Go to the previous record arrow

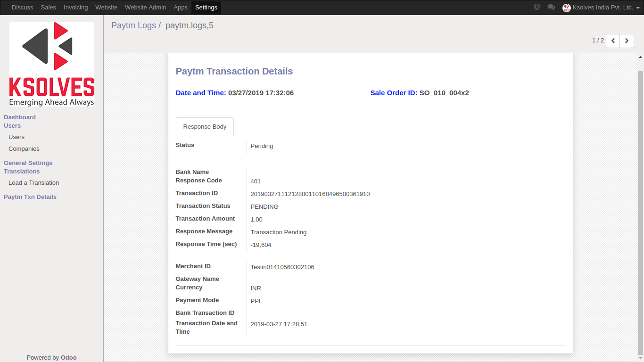coord(612,41)
